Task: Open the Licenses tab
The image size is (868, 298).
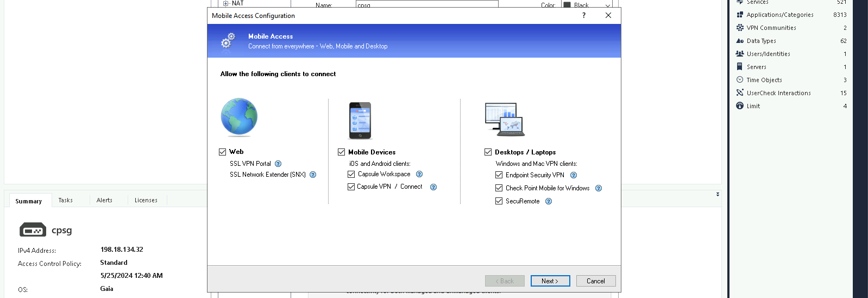Action: 146,200
